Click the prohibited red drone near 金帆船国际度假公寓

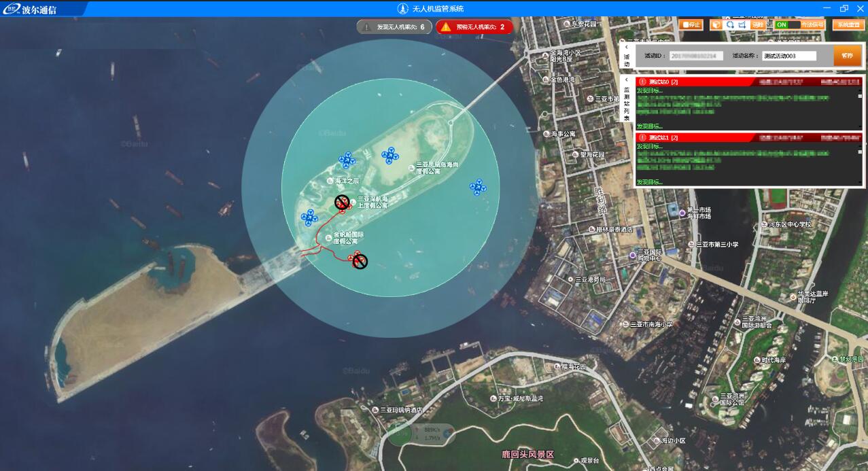tap(360, 260)
